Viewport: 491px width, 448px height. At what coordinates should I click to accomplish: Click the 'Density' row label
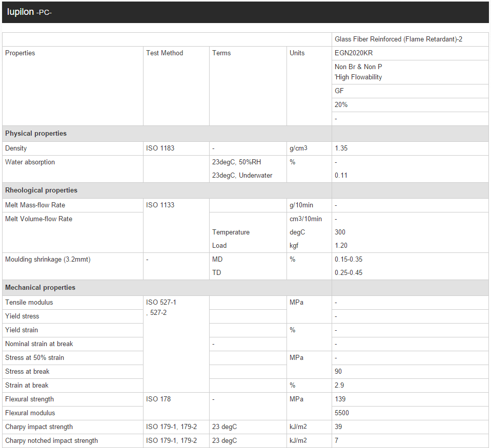coord(16,148)
